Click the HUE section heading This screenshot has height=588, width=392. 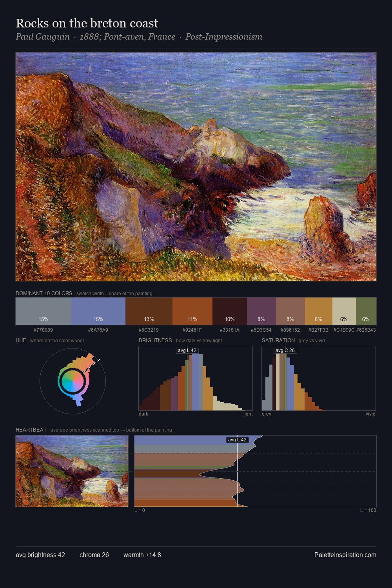pyautogui.click(x=21, y=340)
